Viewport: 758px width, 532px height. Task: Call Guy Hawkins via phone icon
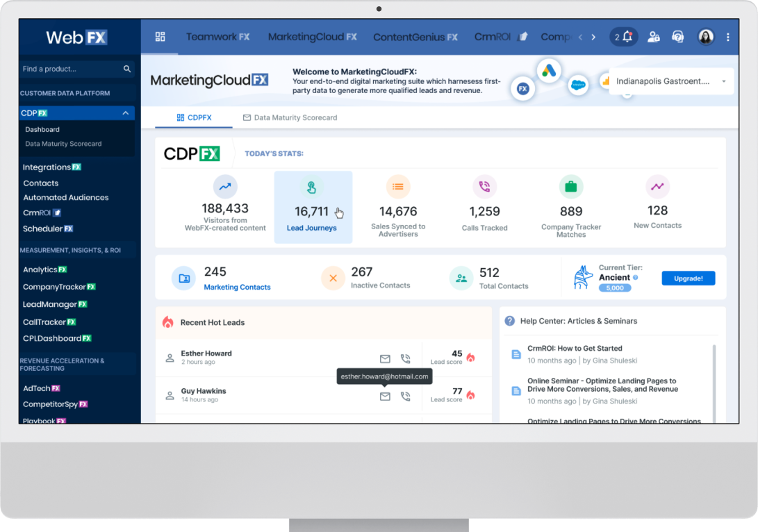pos(406,396)
